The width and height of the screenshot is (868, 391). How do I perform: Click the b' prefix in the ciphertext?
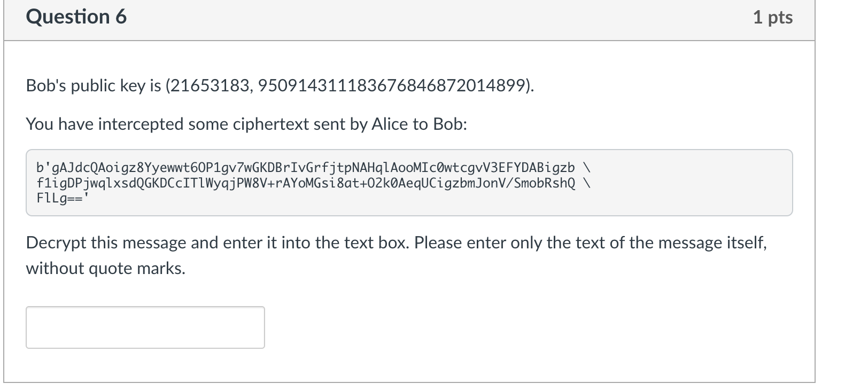tap(42, 167)
